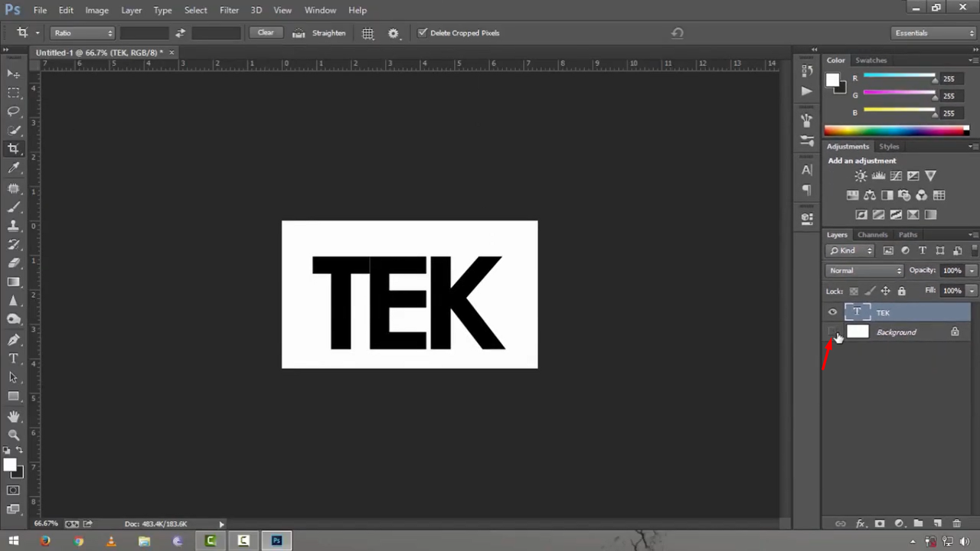
Task: Show the Background layer visibility
Action: 832,331
